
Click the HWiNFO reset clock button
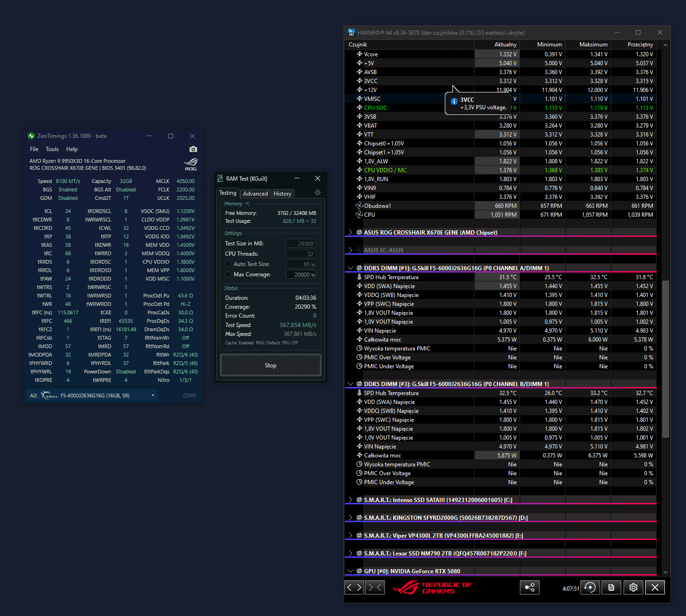pos(590,587)
